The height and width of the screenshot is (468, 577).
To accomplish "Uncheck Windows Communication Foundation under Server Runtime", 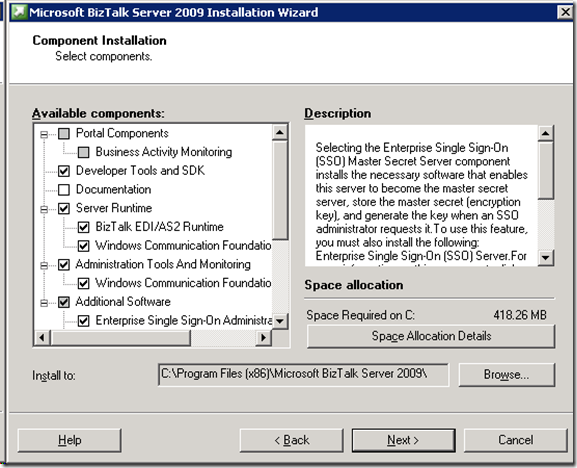I will (x=84, y=246).
